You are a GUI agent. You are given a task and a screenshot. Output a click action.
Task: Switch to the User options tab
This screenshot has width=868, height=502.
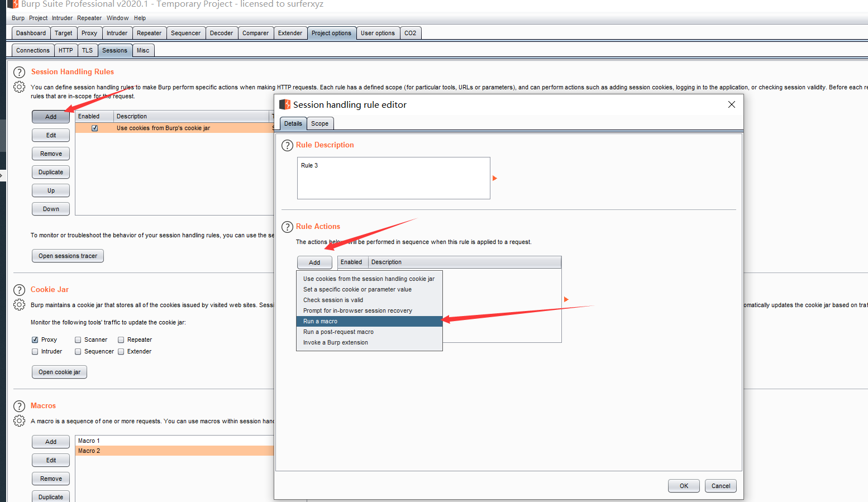point(378,33)
